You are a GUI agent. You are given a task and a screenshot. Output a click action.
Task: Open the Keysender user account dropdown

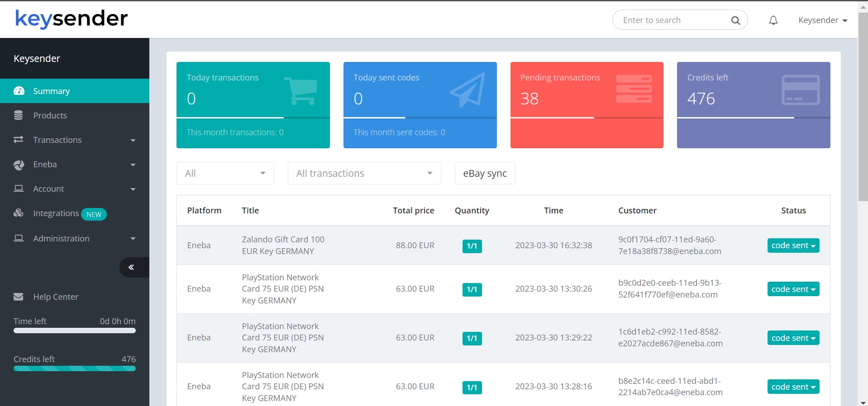click(x=823, y=20)
